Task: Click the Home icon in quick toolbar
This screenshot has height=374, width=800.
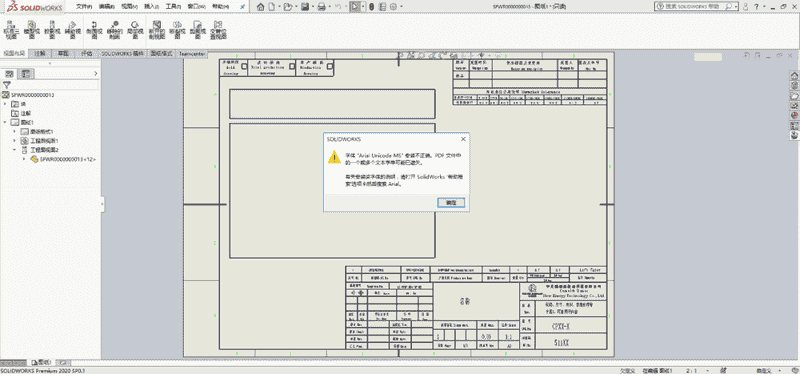Action: pyautogui.click(x=261, y=7)
